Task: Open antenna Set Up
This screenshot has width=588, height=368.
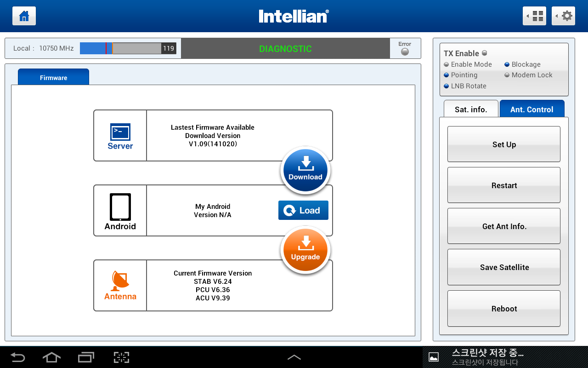Action: pos(504,144)
